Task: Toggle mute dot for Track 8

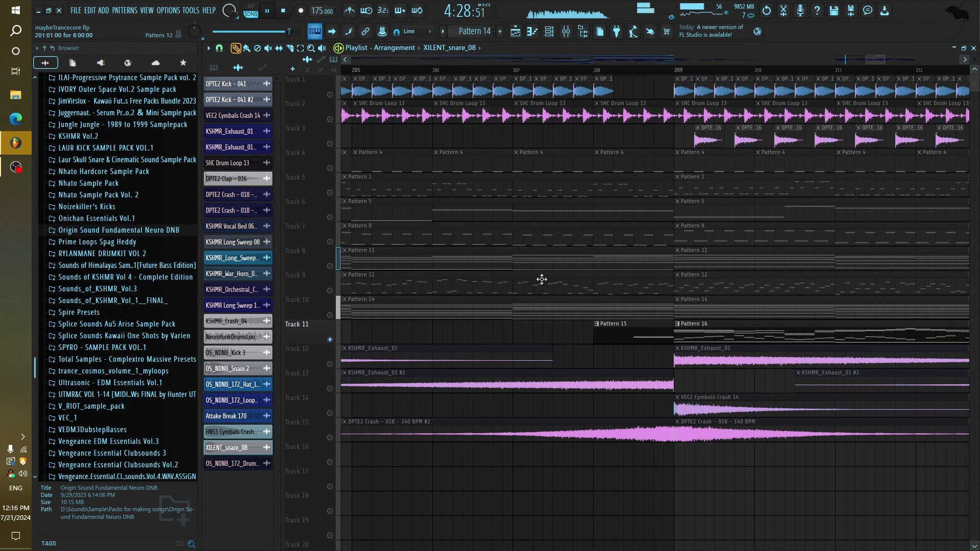Action: click(x=330, y=266)
